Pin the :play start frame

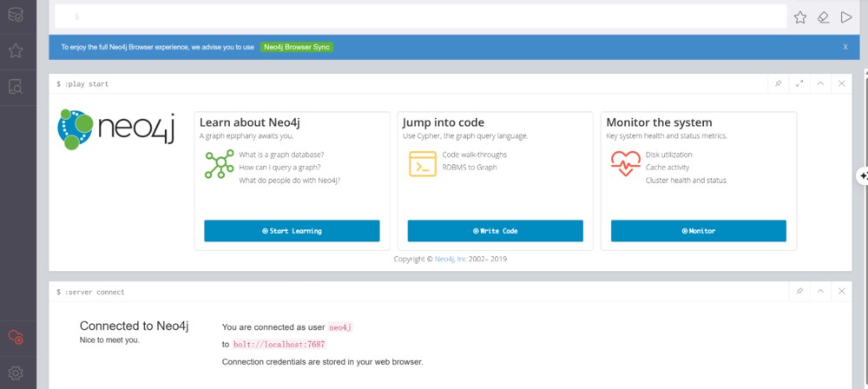779,83
